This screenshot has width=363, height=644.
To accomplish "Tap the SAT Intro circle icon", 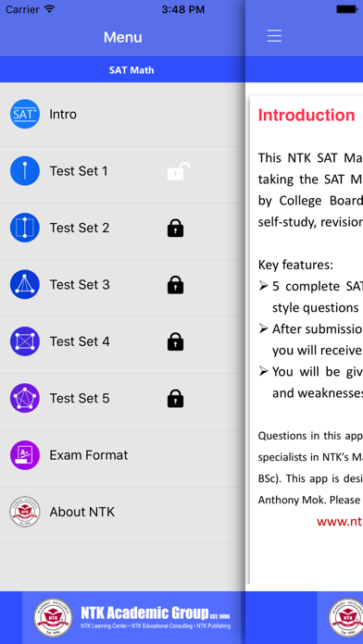I will [x=25, y=114].
